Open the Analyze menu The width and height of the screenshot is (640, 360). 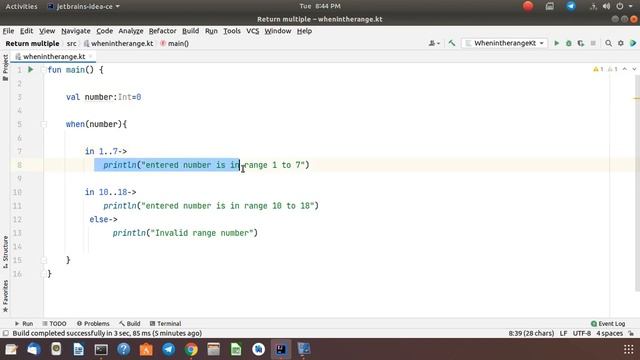[x=131, y=31]
